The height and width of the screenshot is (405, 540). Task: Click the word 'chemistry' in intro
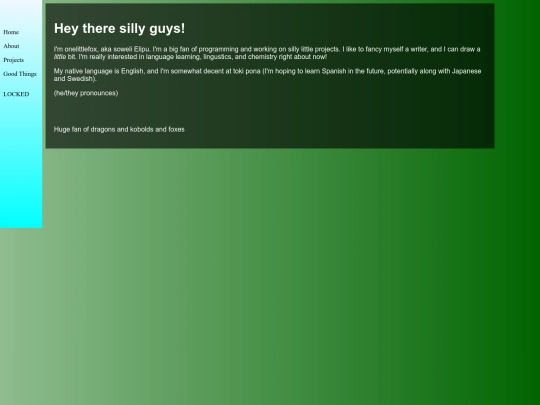point(262,57)
